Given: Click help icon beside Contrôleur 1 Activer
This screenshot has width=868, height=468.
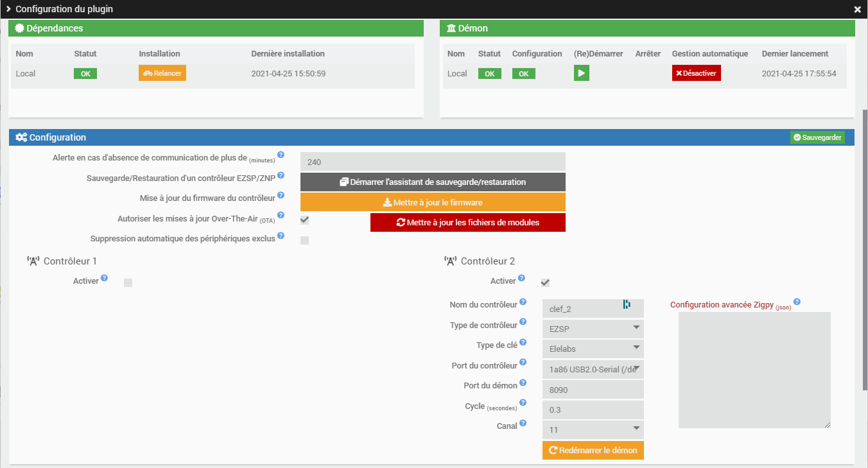Looking at the screenshot, I should 104,278.
